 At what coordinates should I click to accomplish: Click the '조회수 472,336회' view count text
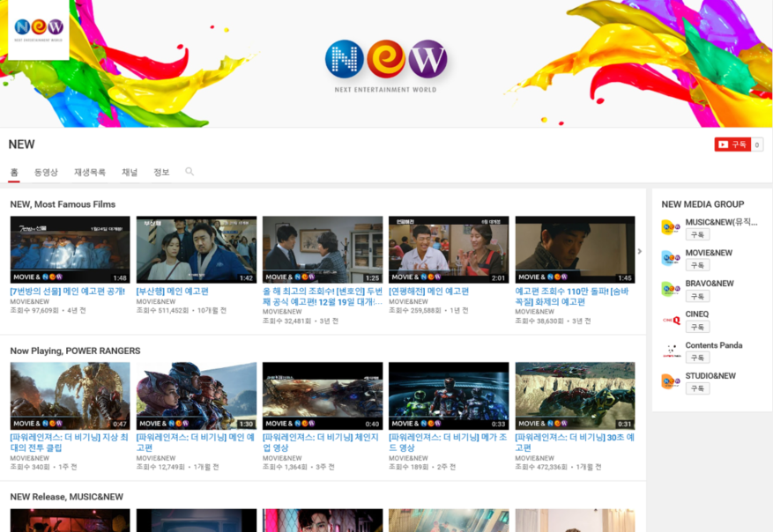(541, 467)
